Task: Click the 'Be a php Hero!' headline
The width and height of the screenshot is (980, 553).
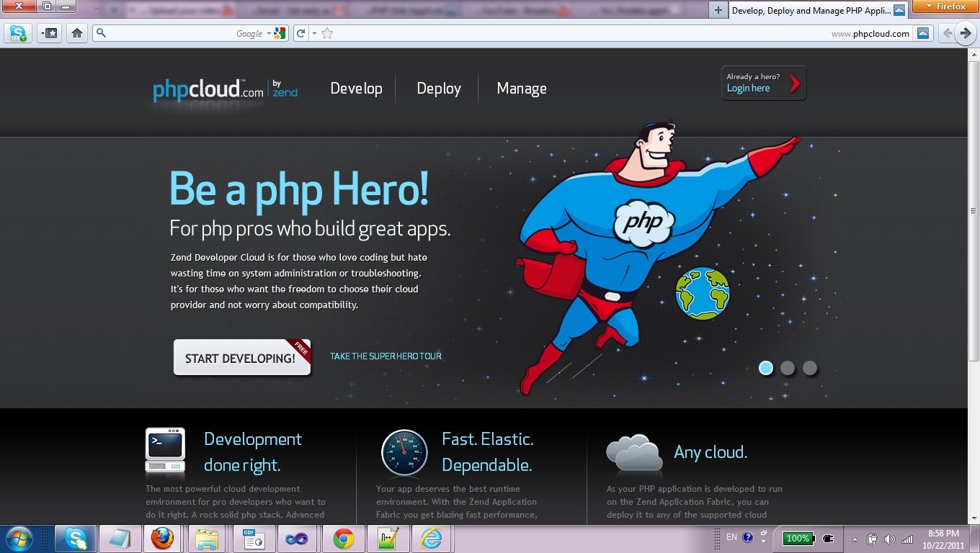Action: [x=299, y=189]
